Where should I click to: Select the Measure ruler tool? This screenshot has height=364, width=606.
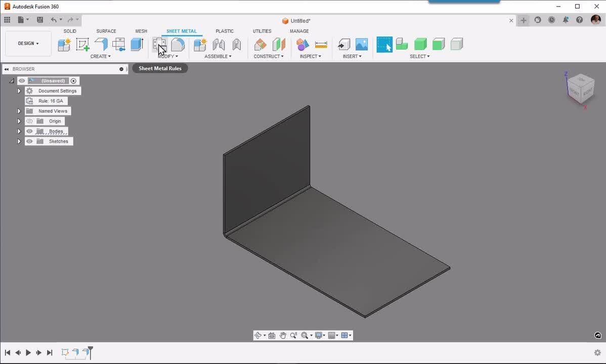tap(321, 45)
